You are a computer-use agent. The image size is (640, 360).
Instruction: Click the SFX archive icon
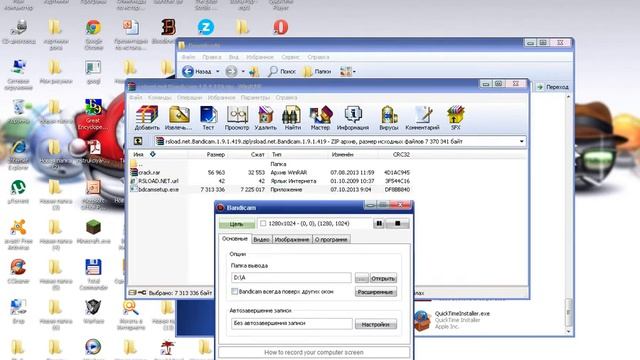456,118
